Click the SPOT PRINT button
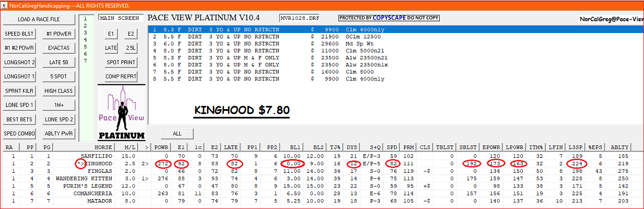644x209 pixels. [x=120, y=62]
